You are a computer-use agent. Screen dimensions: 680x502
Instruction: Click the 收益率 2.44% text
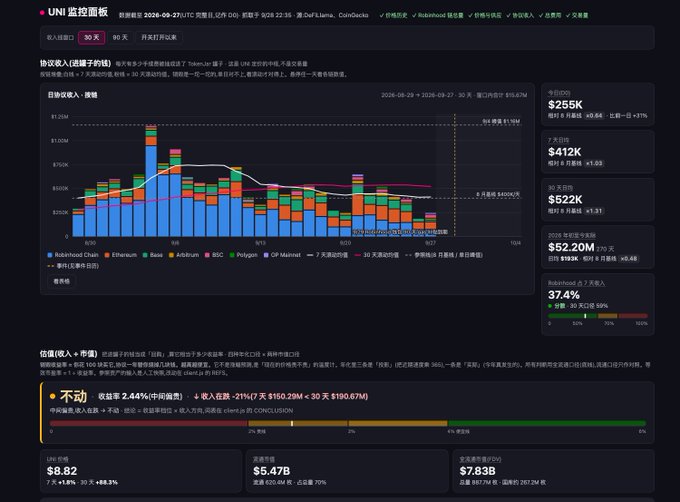coord(140,396)
